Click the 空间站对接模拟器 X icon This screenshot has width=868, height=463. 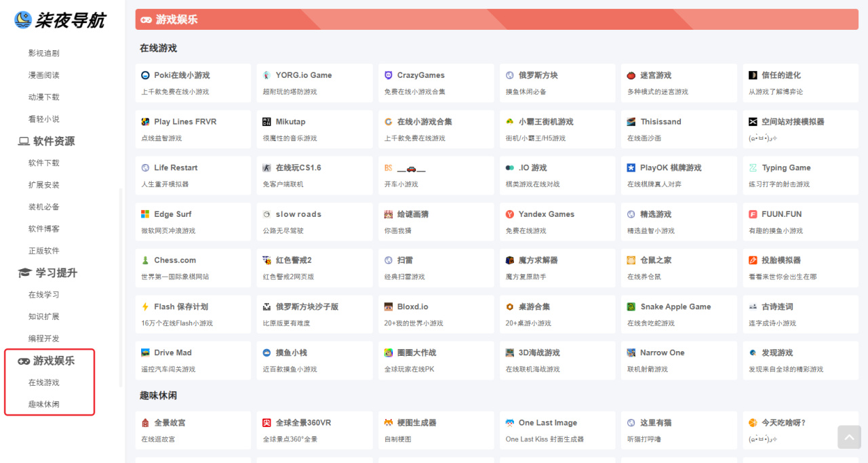(753, 122)
